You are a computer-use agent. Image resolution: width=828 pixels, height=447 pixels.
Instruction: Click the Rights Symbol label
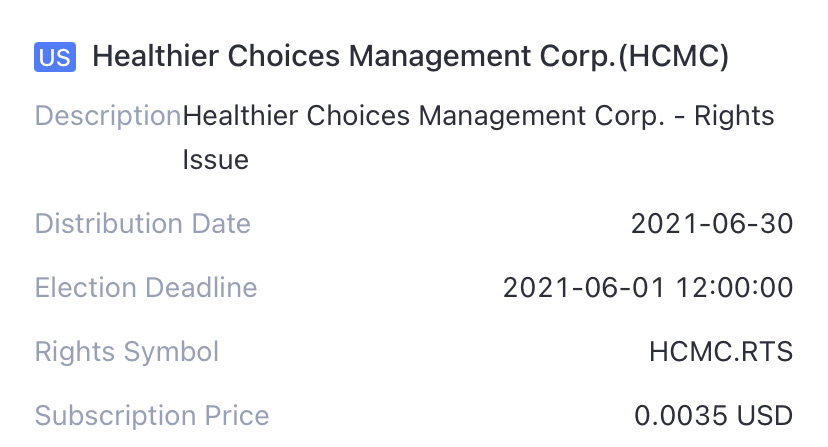coord(127,352)
